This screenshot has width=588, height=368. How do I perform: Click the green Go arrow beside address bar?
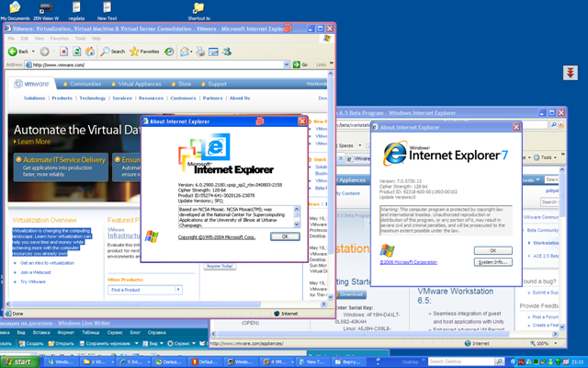tap(296, 64)
